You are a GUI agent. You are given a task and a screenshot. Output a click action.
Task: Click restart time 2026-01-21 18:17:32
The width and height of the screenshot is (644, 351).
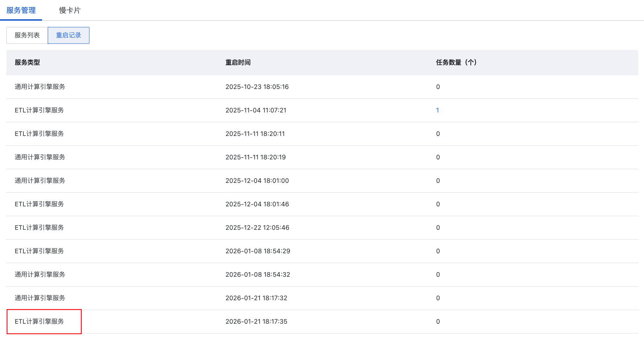256,298
